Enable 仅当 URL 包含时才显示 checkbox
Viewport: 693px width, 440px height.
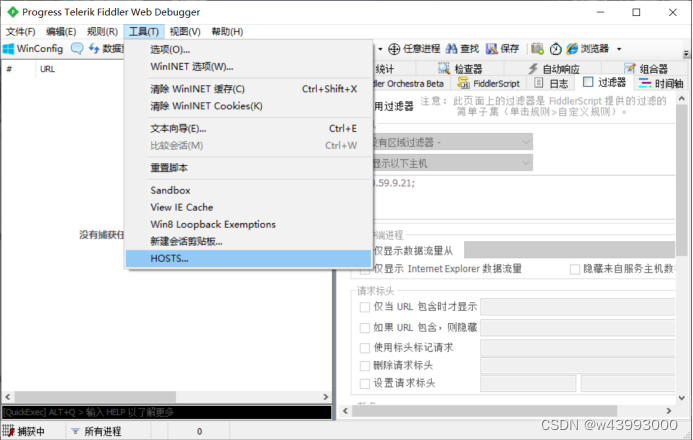click(x=365, y=307)
